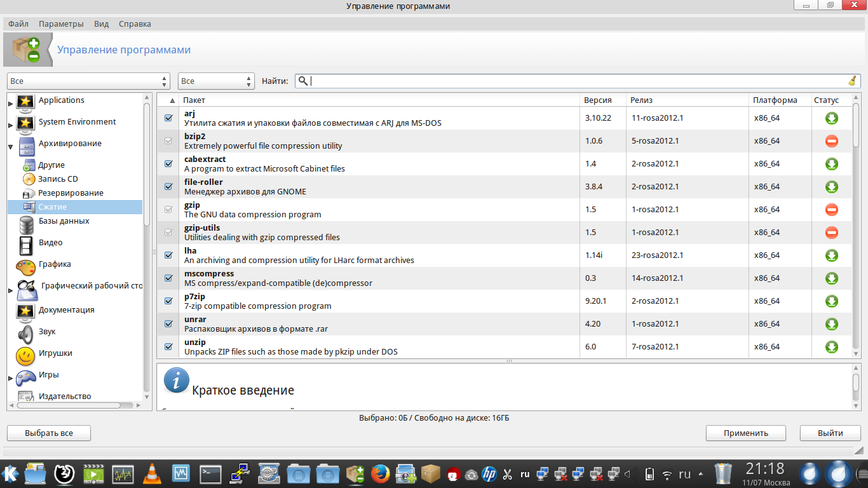The image size is (868, 488).
Task: Uncheck the cabextract package checkbox
Action: point(168,164)
